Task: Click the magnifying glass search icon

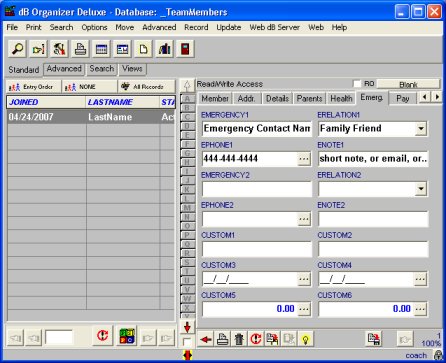Action: 17,49
